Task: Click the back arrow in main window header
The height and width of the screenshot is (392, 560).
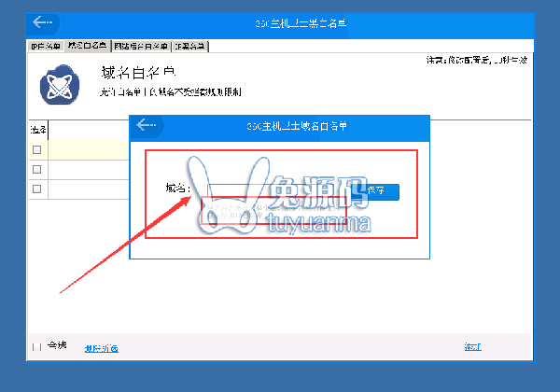Action: 43,22
